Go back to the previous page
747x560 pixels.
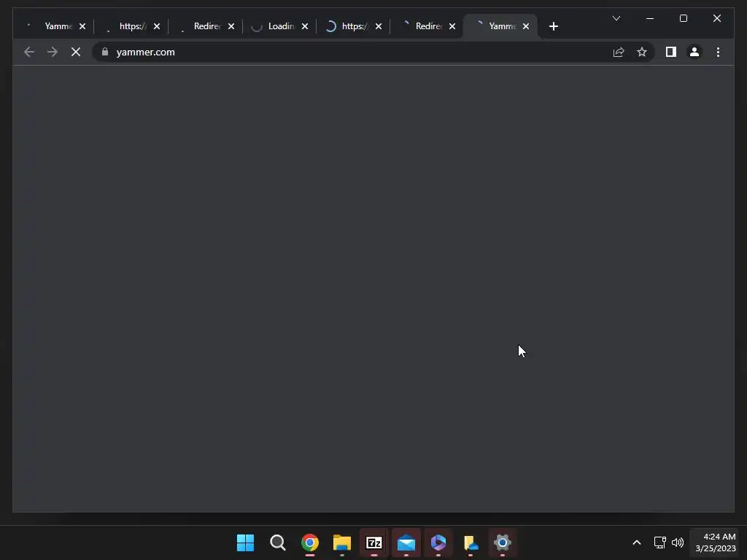point(29,52)
